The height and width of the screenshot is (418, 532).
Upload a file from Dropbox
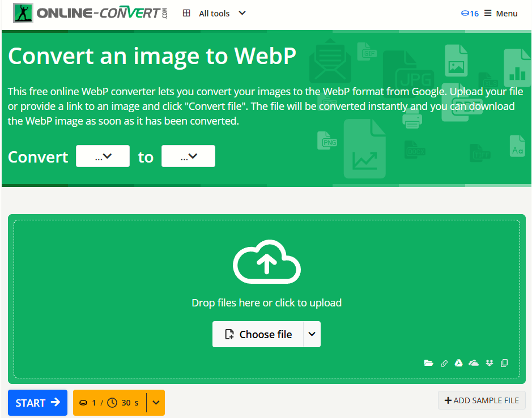(x=489, y=363)
